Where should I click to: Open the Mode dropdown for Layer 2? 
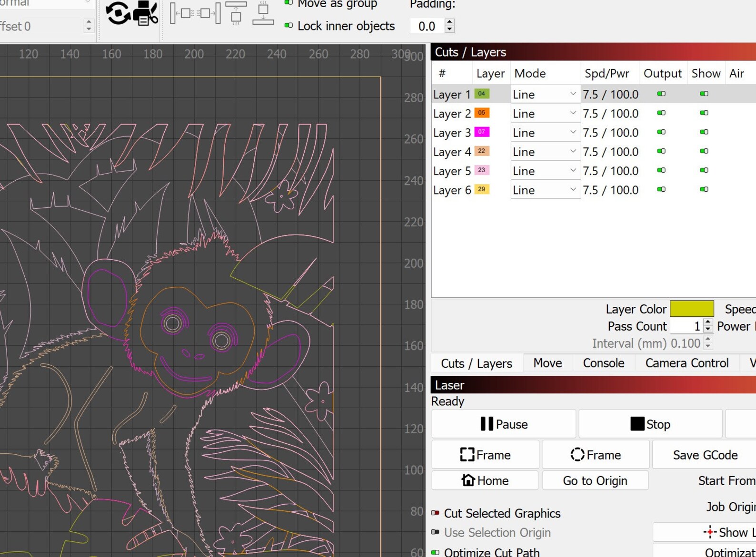[545, 113]
